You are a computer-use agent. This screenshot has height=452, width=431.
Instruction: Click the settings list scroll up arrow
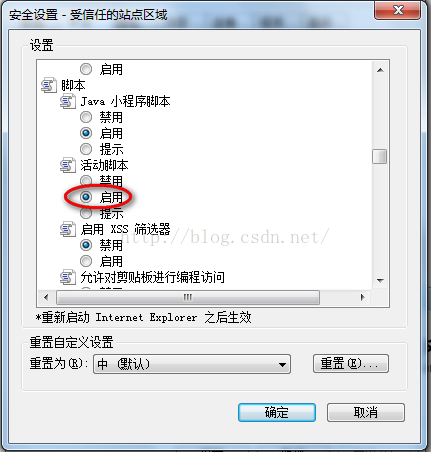click(380, 70)
